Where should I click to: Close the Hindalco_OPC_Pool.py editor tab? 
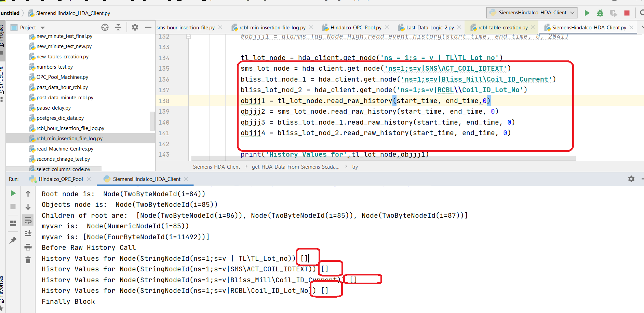(x=387, y=27)
